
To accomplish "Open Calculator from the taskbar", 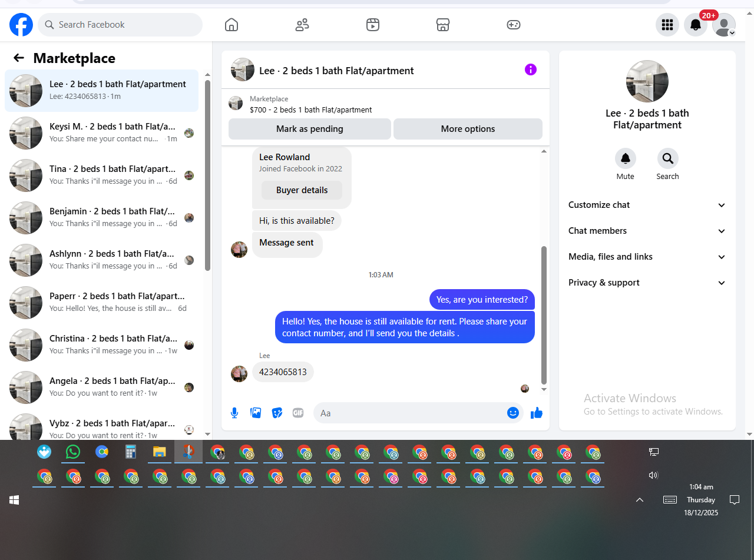I will click(x=131, y=452).
